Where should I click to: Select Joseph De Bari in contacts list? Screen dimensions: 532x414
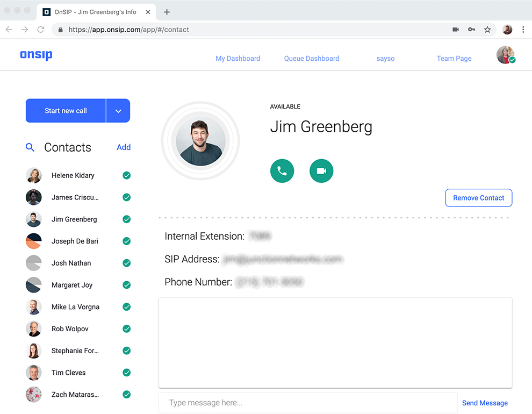pos(78,241)
